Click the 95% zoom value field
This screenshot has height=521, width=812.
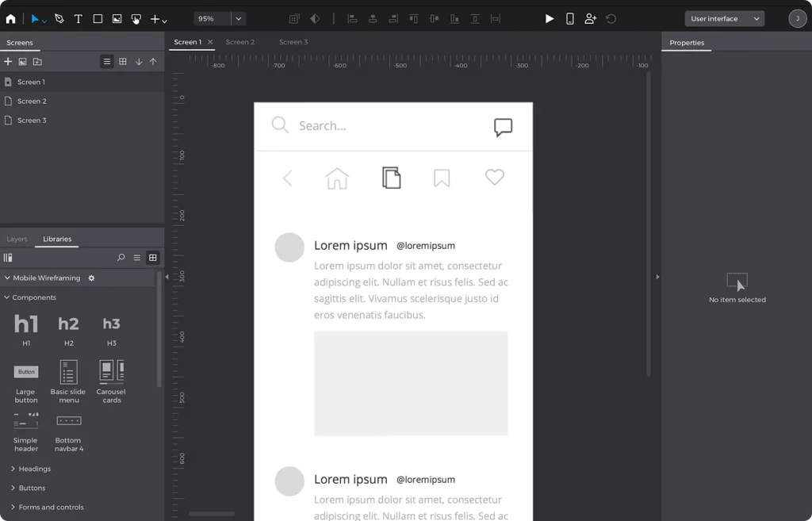[x=213, y=19]
